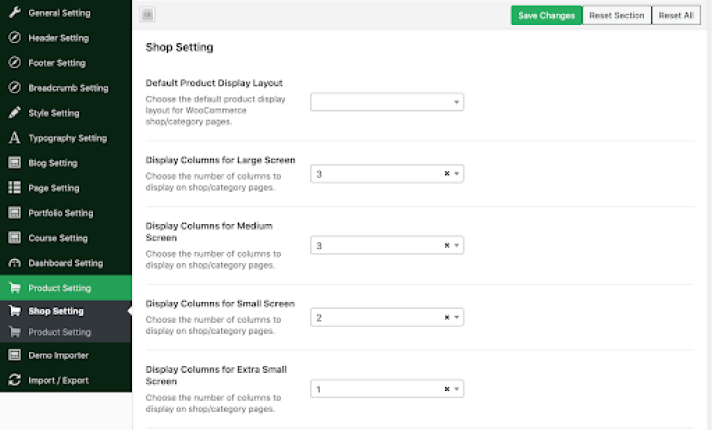
Task: Click the wrench icon for General Setting
Action: tap(15, 12)
